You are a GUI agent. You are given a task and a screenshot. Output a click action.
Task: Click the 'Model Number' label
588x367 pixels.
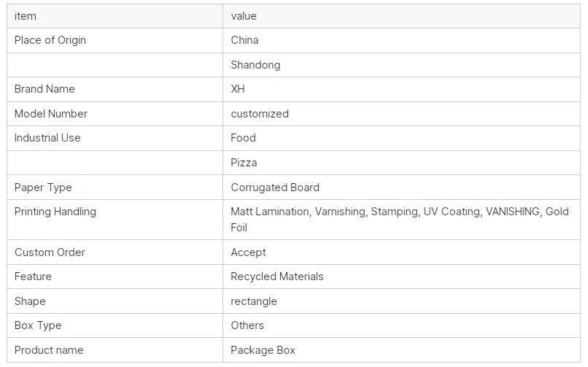51,114
